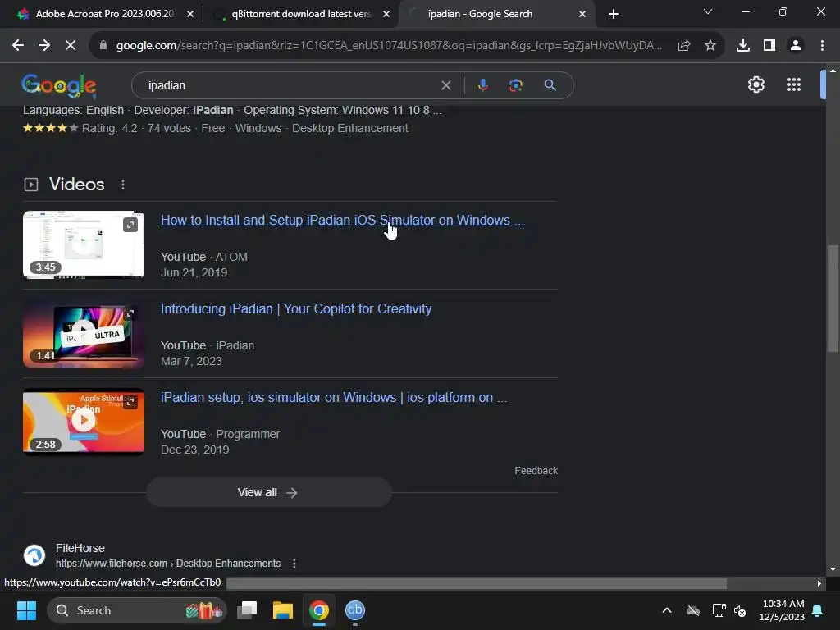840x630 pixels.
Task: Start a voice search with the microphone
Action: click(482, 85)
